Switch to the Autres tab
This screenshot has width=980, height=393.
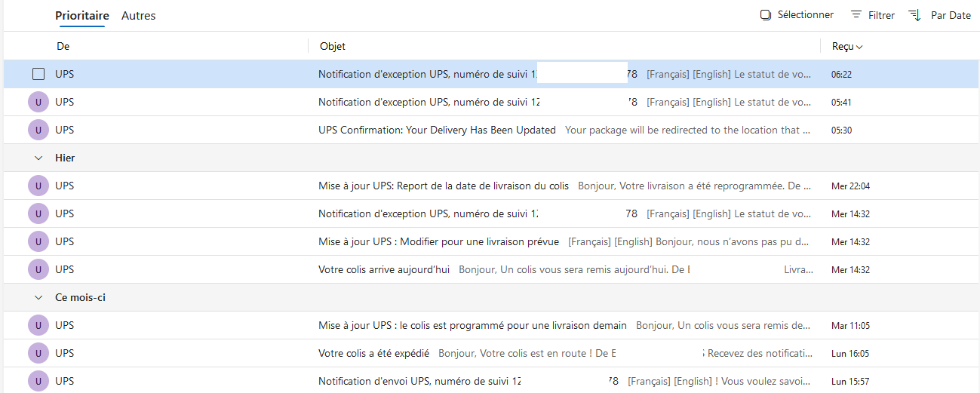138,15
